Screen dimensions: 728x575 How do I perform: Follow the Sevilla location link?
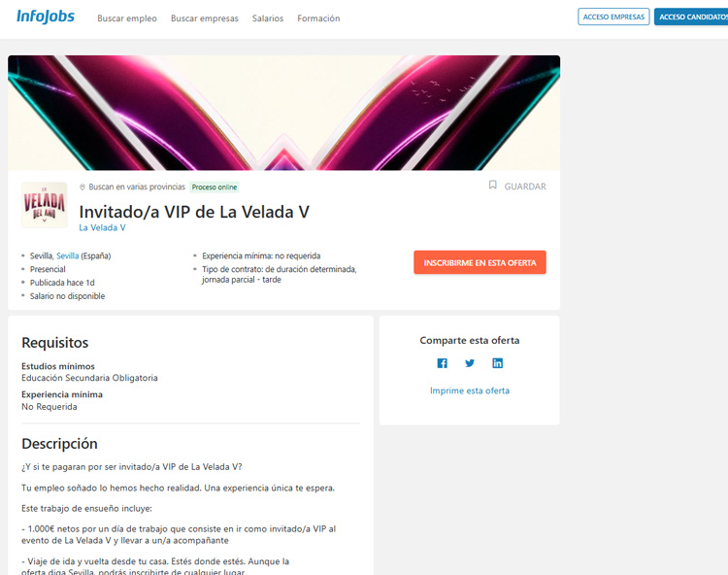(67, 255)
